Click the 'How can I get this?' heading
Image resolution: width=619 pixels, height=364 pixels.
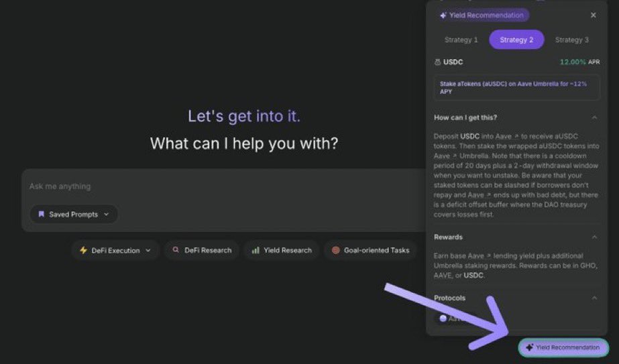465,117
